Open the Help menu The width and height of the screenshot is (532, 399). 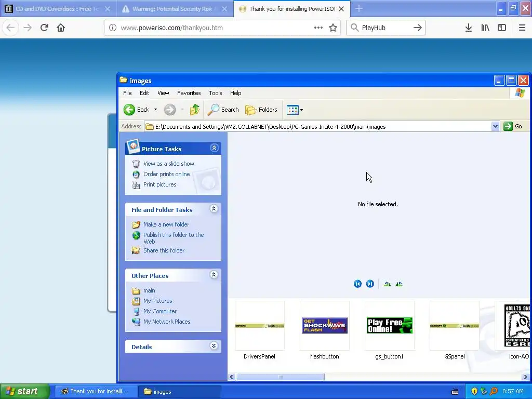[235, 93]
